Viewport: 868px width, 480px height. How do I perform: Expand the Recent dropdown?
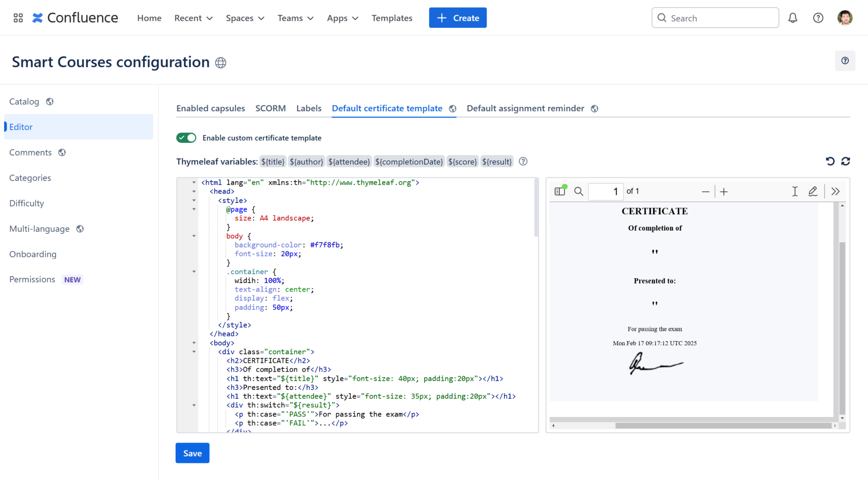[193, 18]
